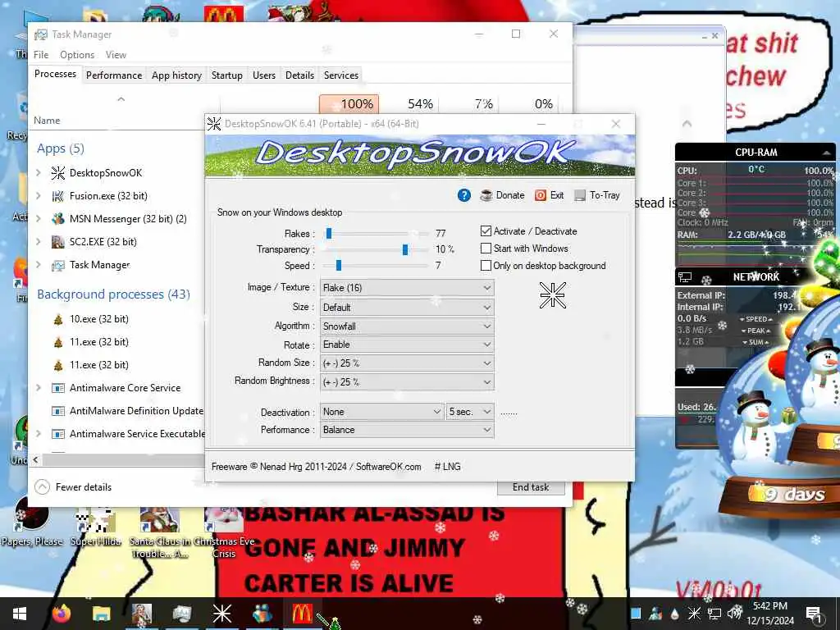Image resolution: width=840 pixels, height=630 pixels.
Task: Open the Random Size dropdown
Action: 407,363
